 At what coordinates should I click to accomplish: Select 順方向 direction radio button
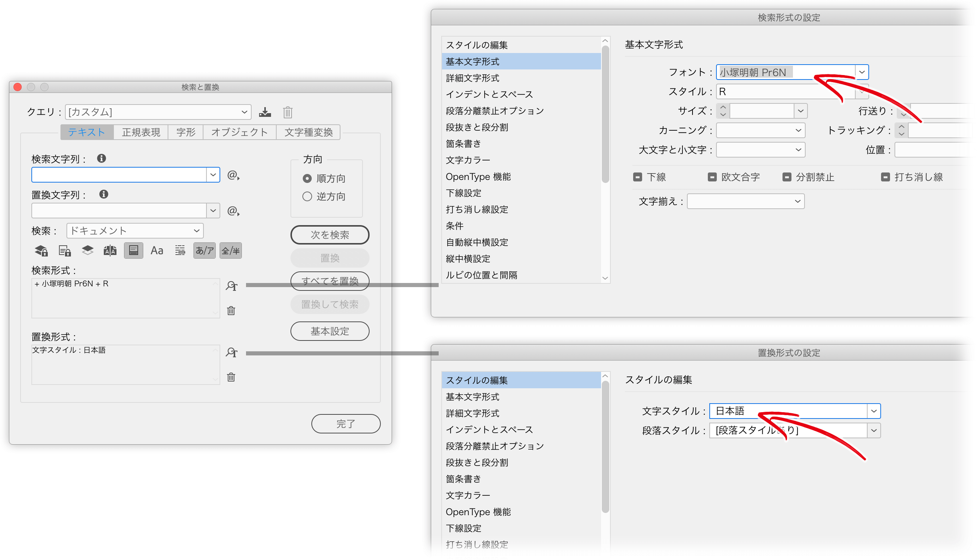click(307, 178)
